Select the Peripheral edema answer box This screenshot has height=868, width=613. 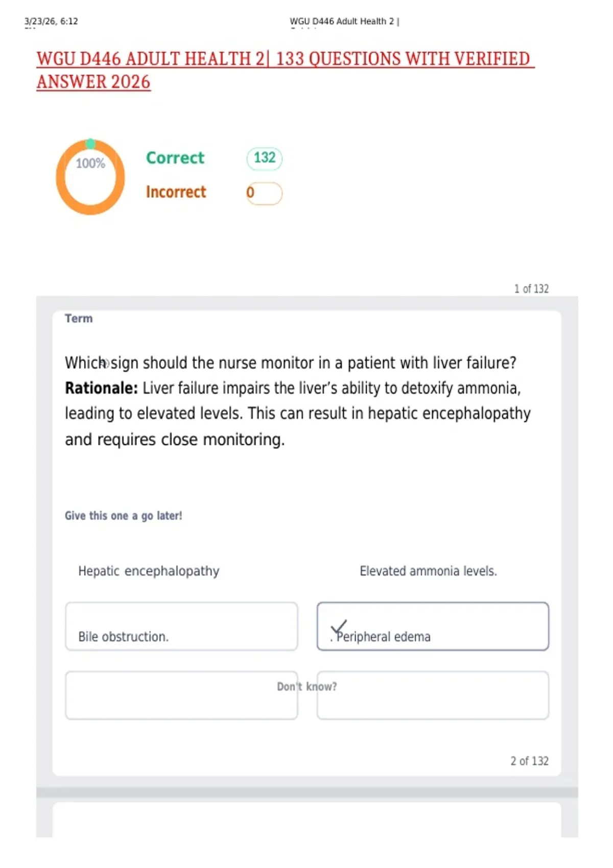click(x=433, y=626)
